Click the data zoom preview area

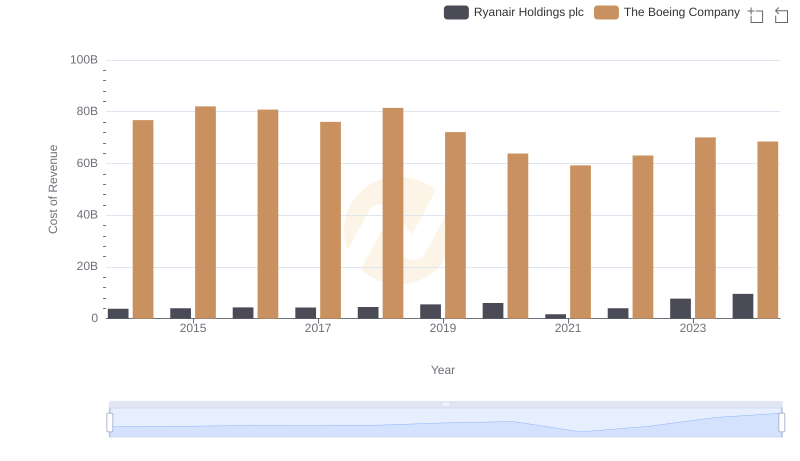pyautogui.click(x=445, y=423)
